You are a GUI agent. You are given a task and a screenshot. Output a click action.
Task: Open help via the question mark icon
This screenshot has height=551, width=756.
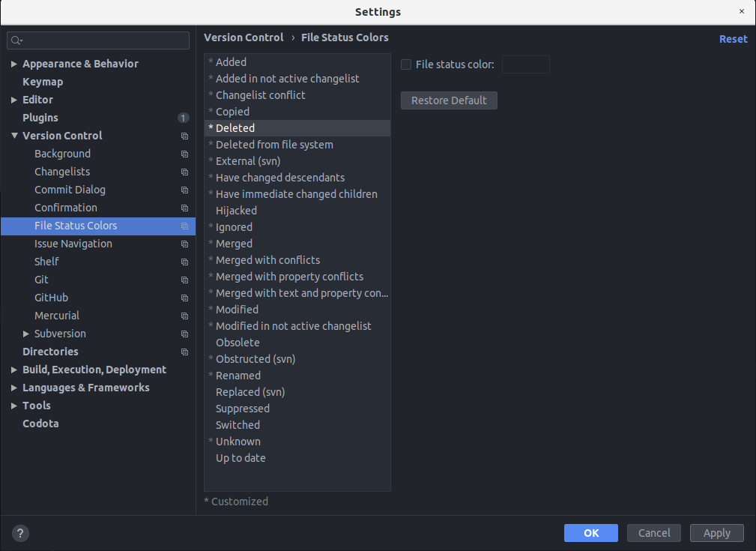19,533
